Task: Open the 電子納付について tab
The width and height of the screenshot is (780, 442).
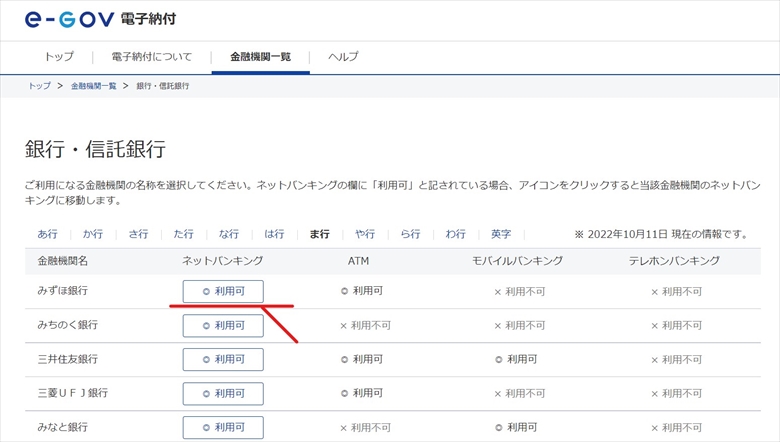Action: tap(152, 57)
